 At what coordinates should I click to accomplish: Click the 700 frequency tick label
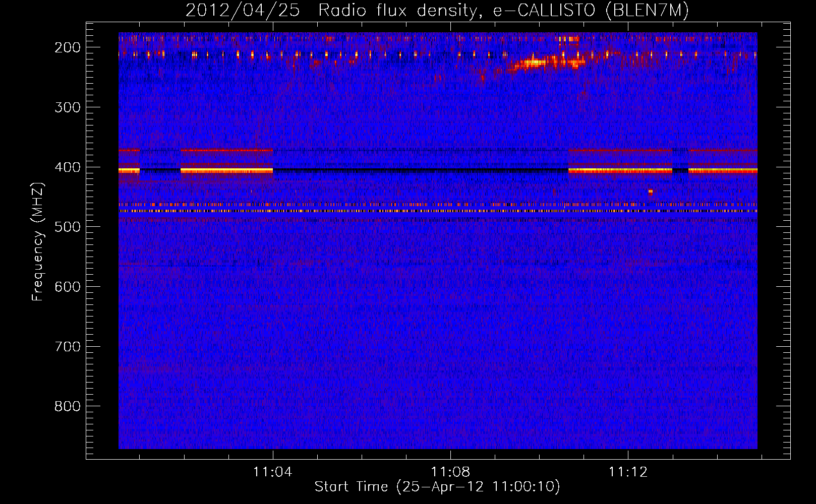click(68, 347)
